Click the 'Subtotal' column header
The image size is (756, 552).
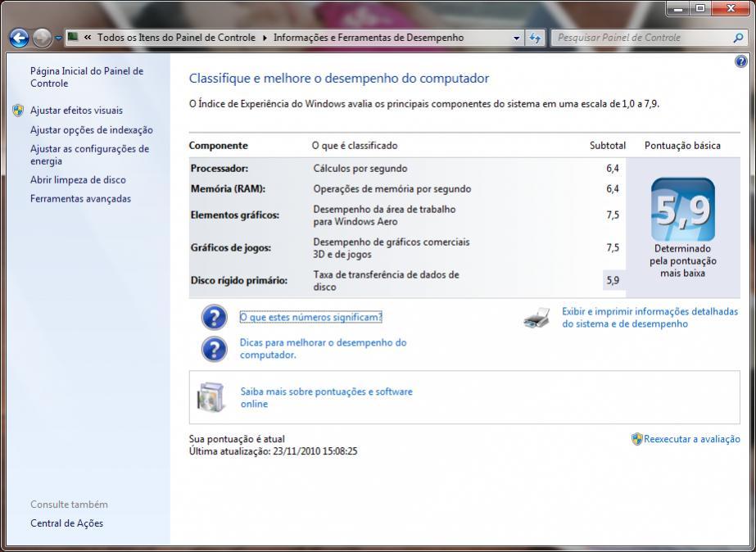point(608,146)
